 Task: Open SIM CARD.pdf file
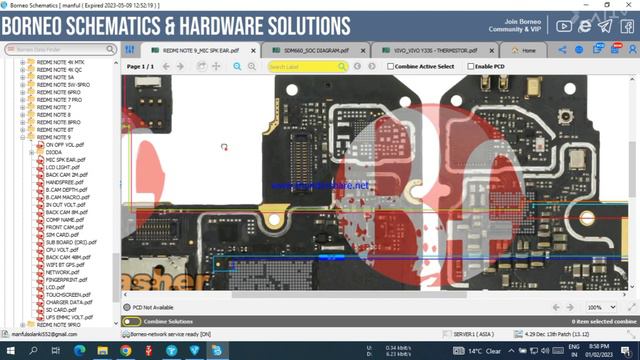62,235
